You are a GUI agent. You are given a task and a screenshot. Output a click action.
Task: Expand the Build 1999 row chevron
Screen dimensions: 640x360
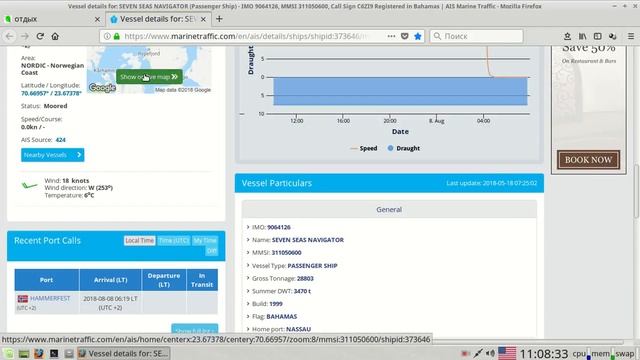click(x=248, y=303)
